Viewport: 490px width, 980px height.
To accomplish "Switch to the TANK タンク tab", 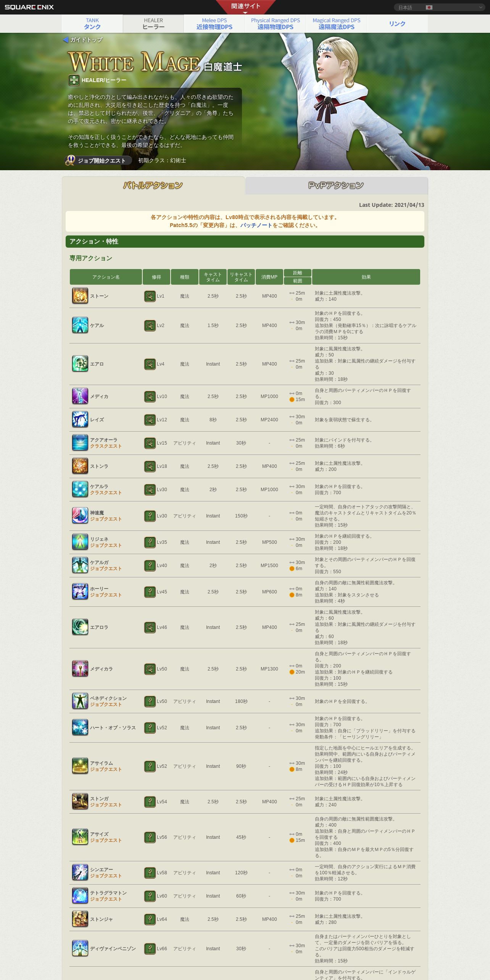I will 92,24.
